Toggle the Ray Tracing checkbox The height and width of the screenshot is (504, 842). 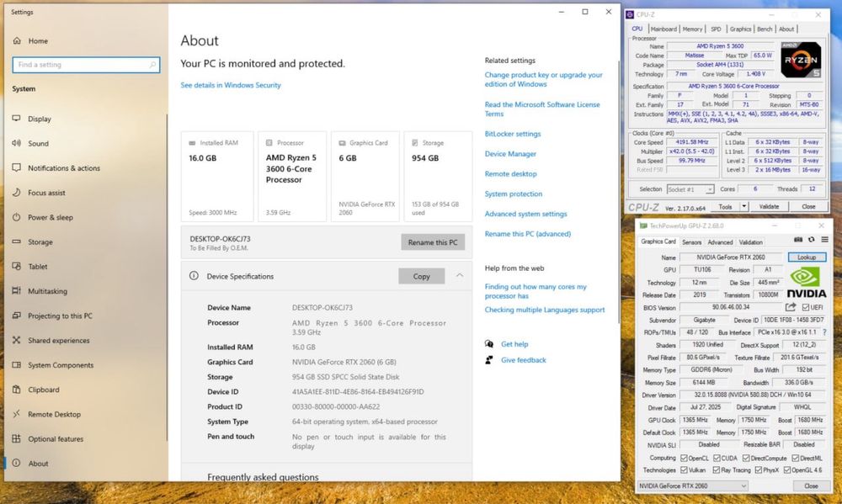716,470
